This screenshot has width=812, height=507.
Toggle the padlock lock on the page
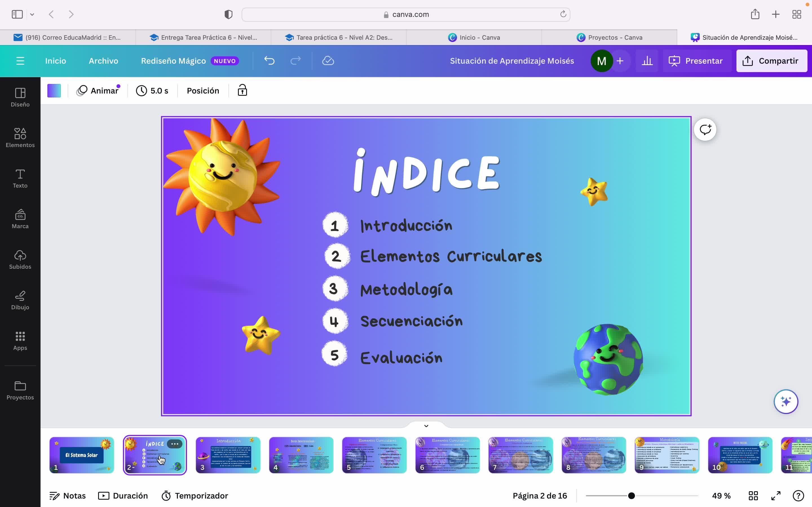[242, 90]
